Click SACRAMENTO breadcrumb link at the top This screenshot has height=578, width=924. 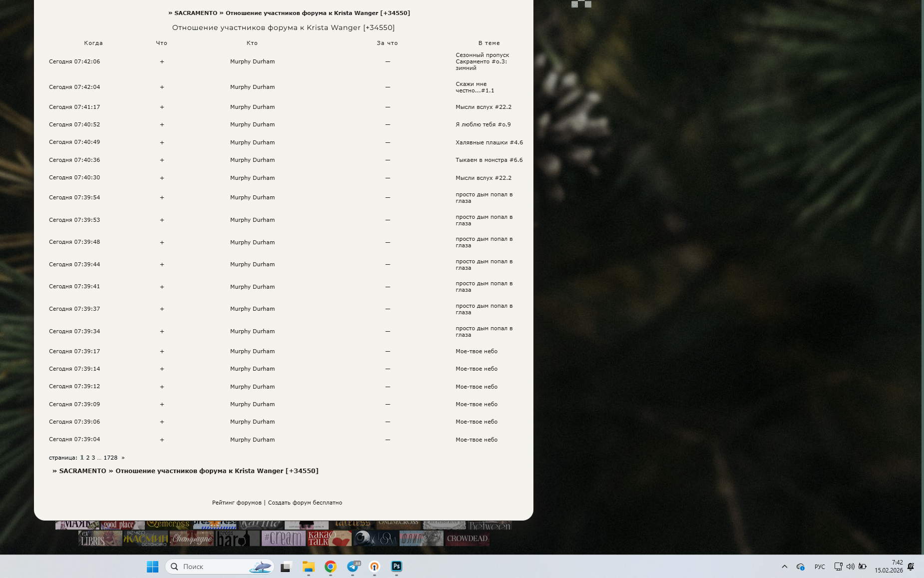(x=196, y=13)
